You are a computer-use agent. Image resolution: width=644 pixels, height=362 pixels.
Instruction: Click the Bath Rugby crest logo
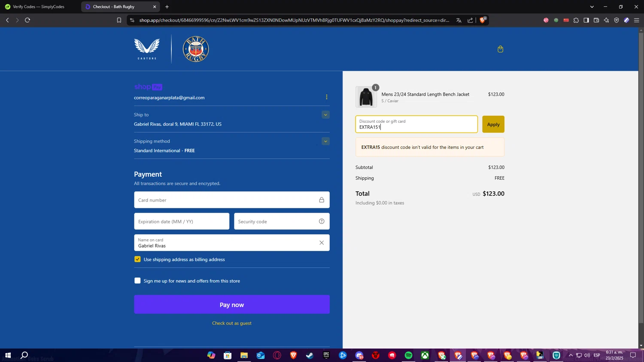pyautogui.click(x=196, y=49)
